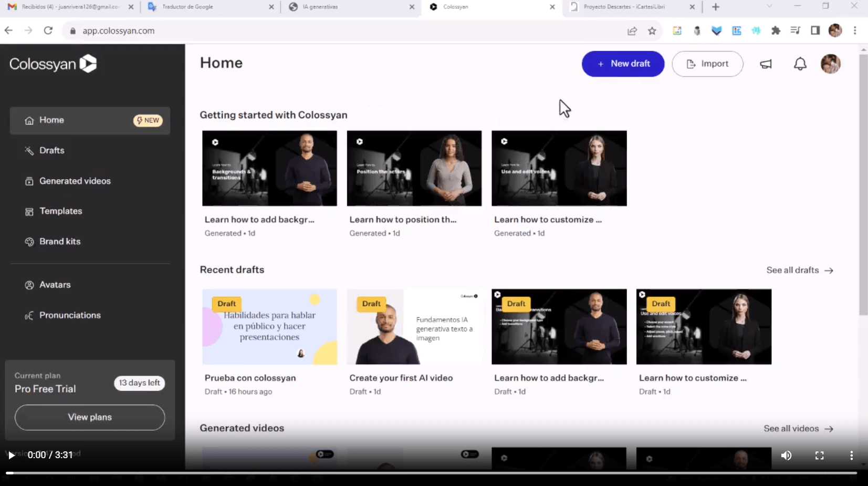The width and height of the screenshot is (868, 486).
Task: Play the video with the play button
Action: [x=11, y=455]
